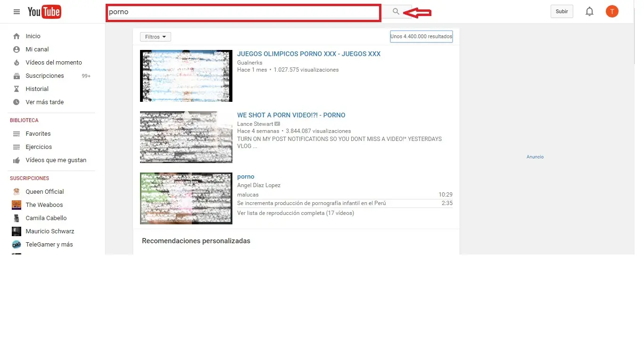Open the BIBLIOTECA section heading
The image size is (644, 362).
pos(24,120)
